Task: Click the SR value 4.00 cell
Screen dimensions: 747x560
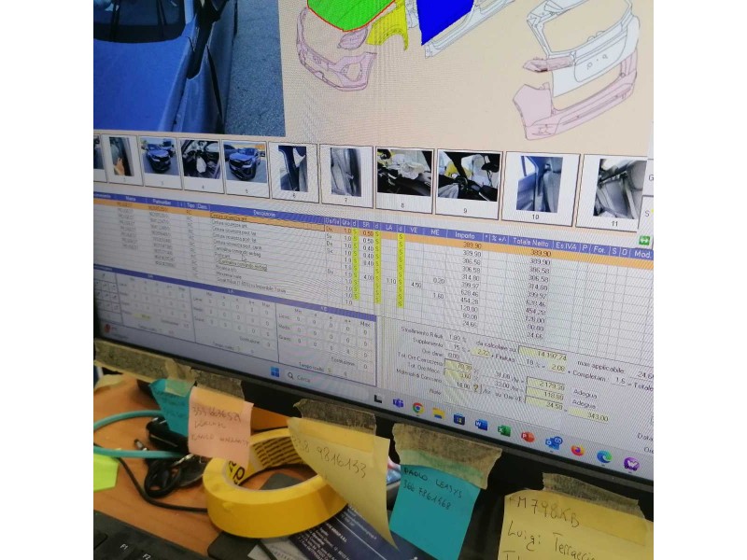Action: point(368,277)
